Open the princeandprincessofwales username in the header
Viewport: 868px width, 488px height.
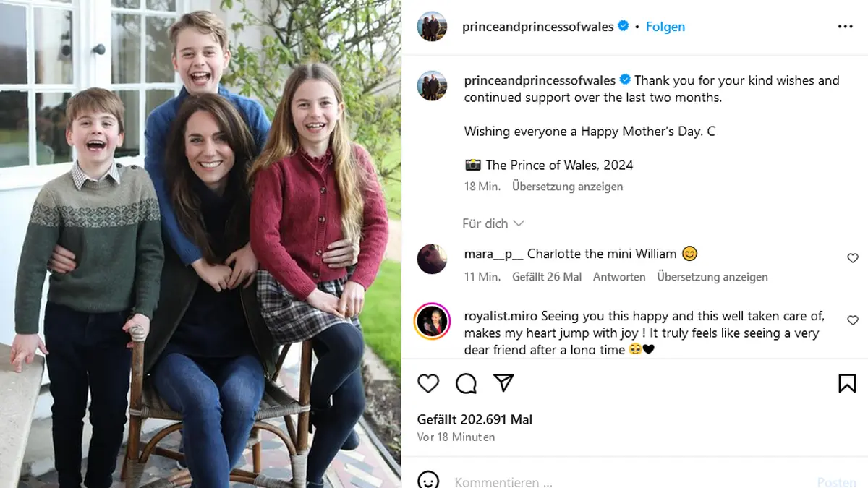pos(537,27)
